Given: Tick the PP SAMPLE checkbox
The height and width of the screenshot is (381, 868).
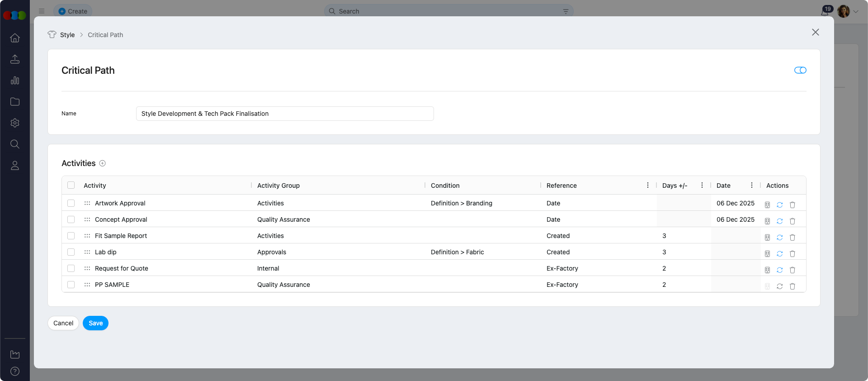Looking at the screenshot, I should [x=71, y=285].
